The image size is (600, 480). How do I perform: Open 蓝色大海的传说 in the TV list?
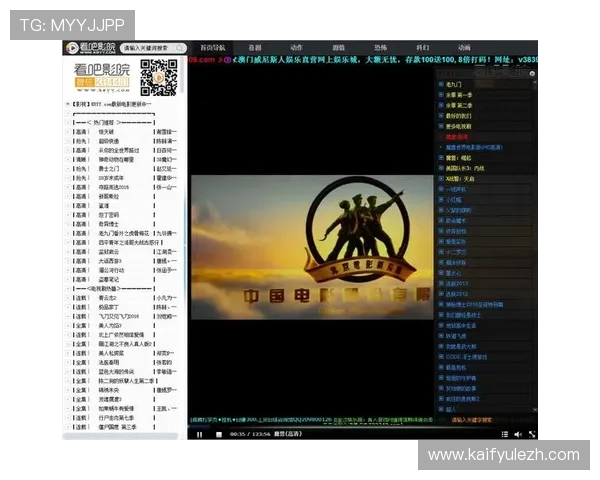(116, 372)
